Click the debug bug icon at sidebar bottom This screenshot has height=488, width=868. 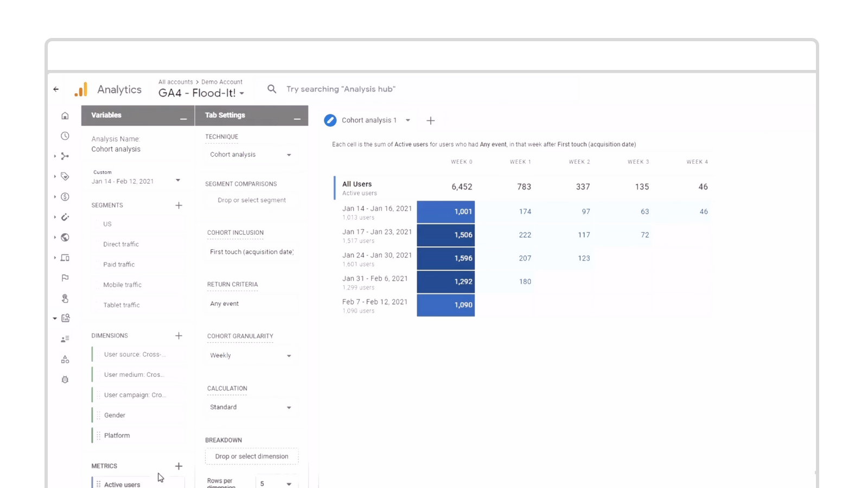[x=65, y=380]
